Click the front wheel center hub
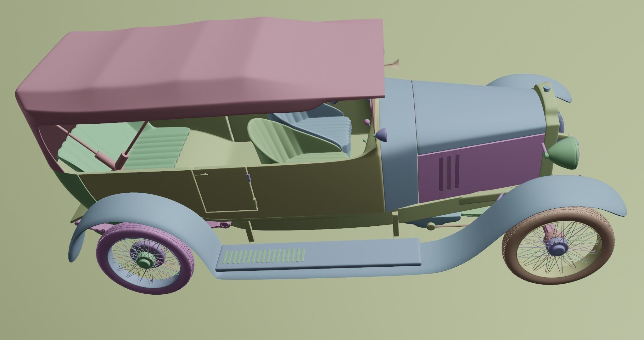The height and width of the screenshot is (340, 644). pyautogui.click(x=559, y=249)
